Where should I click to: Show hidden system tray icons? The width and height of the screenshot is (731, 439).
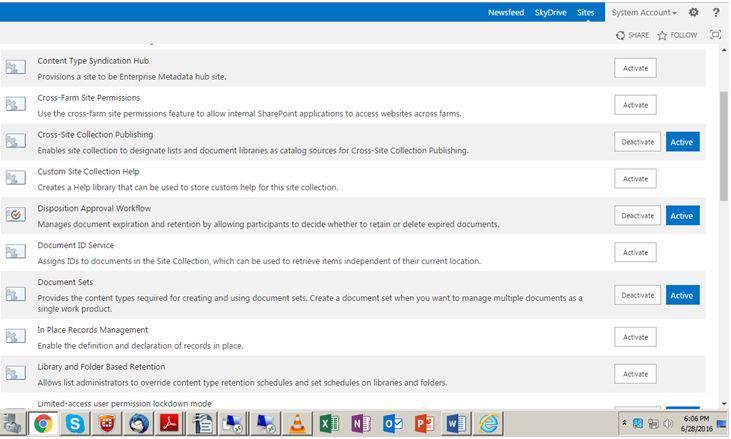coord(624,423)
